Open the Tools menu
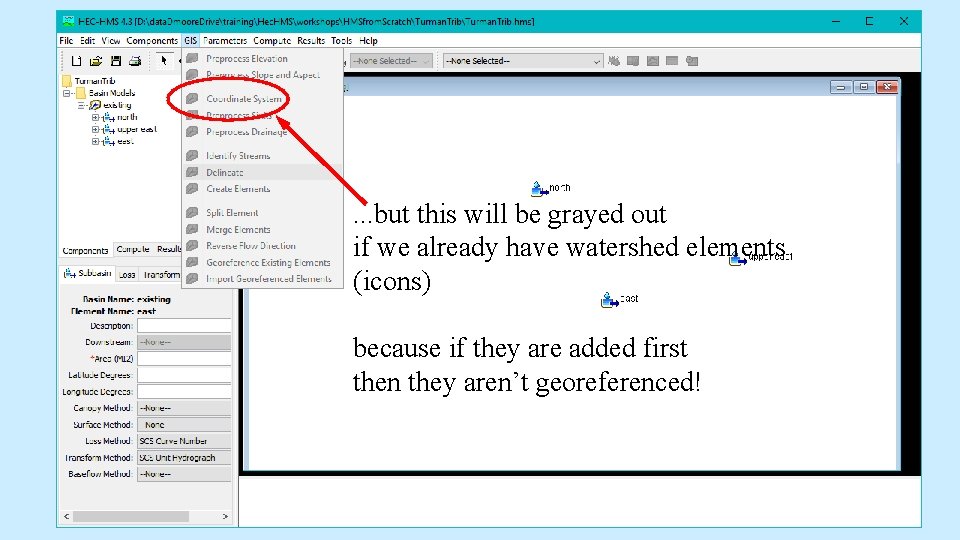This screenshot has width=960, height=540. coord(342,40)
